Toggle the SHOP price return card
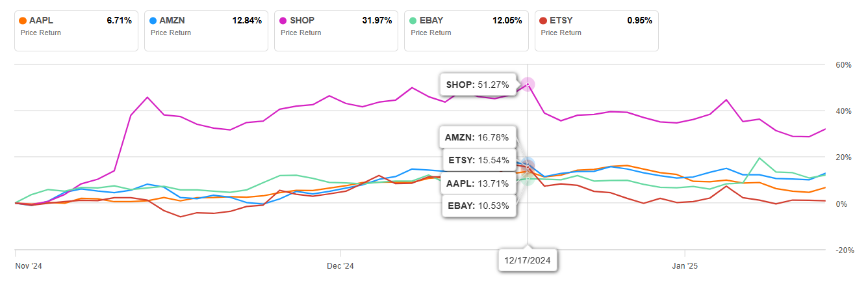Viewport: 868px width, 283px height. [x=336, y=31]
